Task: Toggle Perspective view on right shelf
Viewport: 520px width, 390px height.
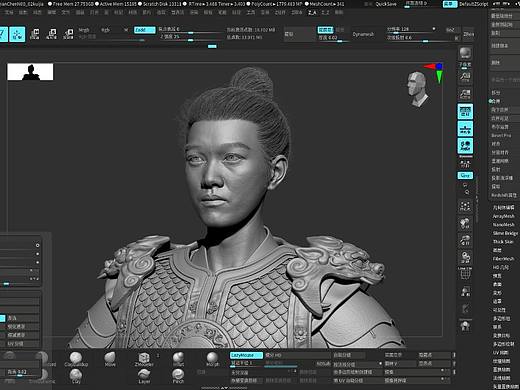Action: pyautogui.click(x=465, y=112)
